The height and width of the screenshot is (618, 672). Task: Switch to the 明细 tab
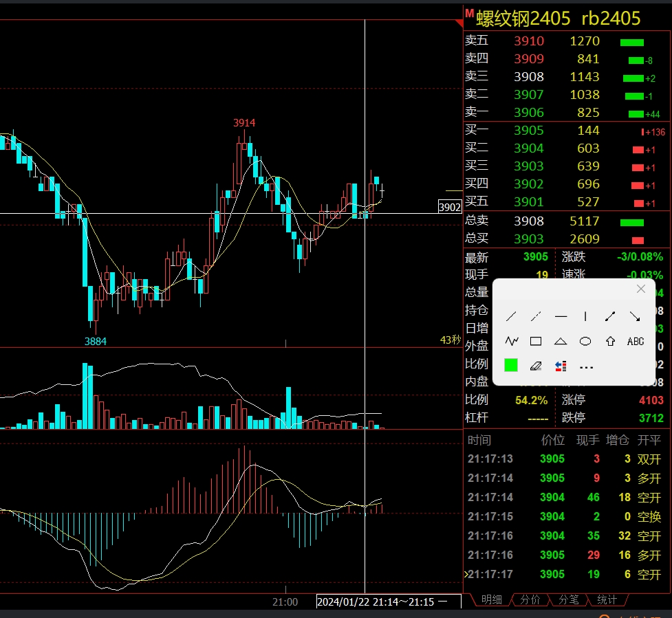pyautogui.click(x=492, y=599)
